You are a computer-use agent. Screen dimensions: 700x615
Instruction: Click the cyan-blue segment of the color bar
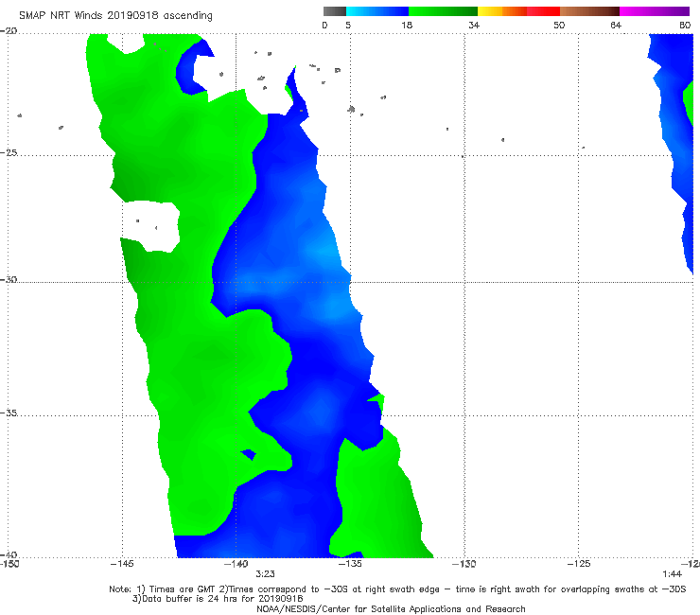tap(377, 11)
